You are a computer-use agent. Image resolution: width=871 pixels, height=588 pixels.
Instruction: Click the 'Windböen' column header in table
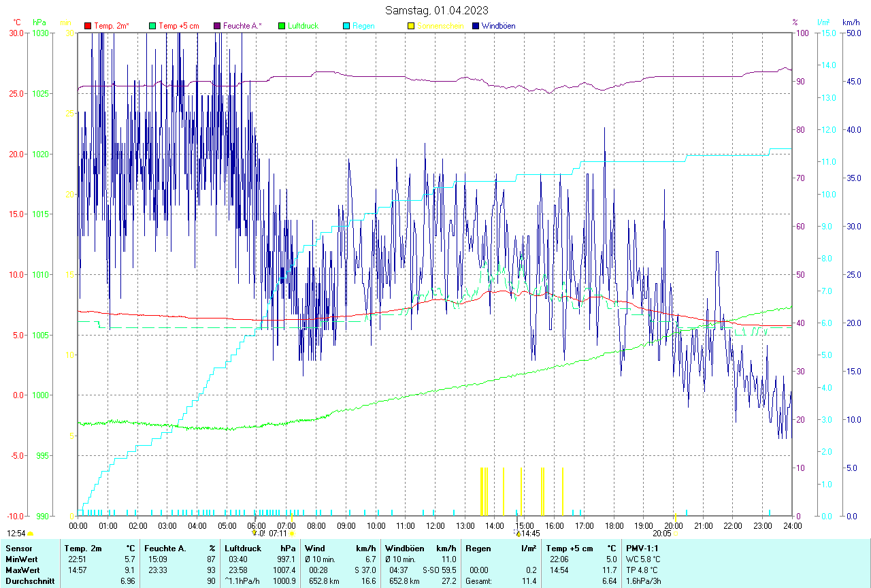pyautogui.click(x=404, y=548)
